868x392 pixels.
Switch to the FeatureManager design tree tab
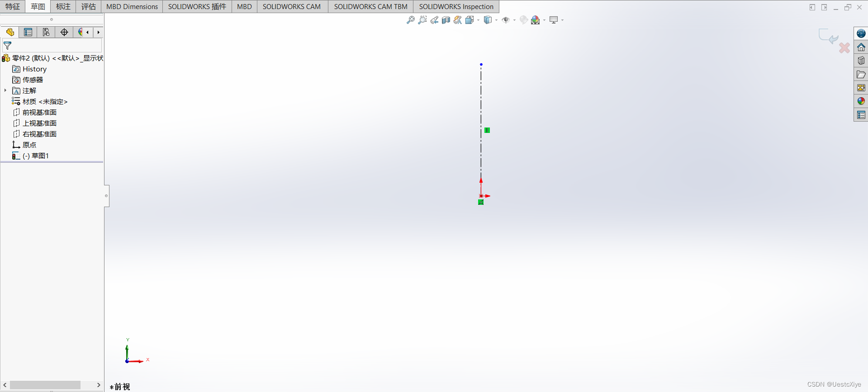pyautogui.click(x=10, y=32)
